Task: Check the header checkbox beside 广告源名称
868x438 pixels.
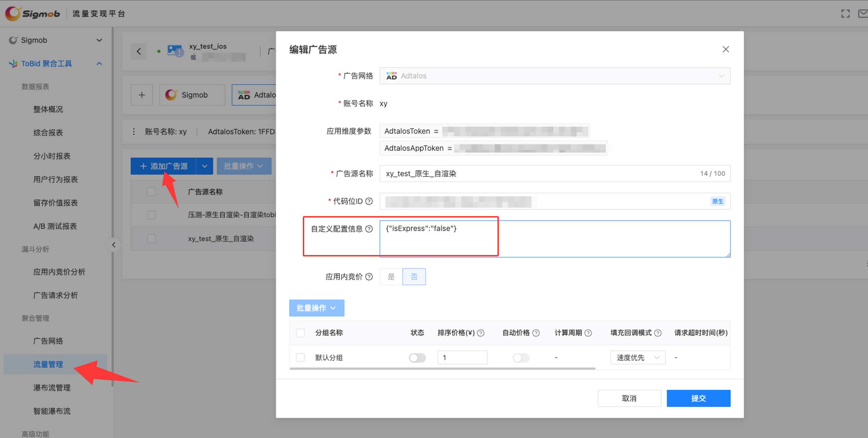Action: (x=151, y=192)
